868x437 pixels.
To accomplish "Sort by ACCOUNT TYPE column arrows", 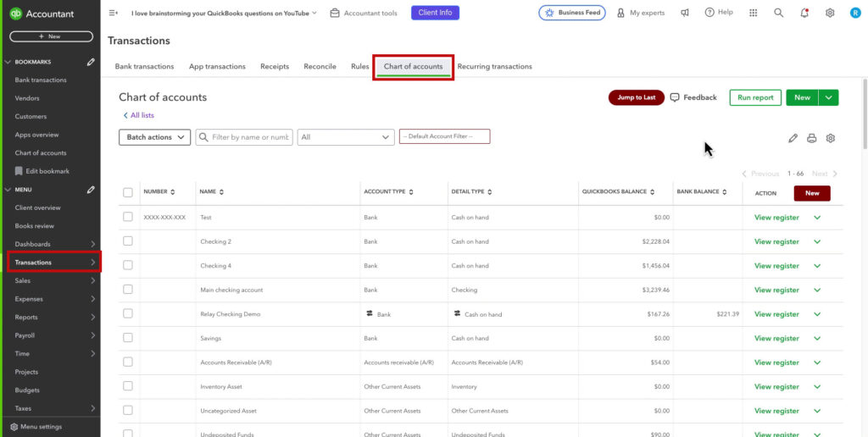I will (411, 192).
